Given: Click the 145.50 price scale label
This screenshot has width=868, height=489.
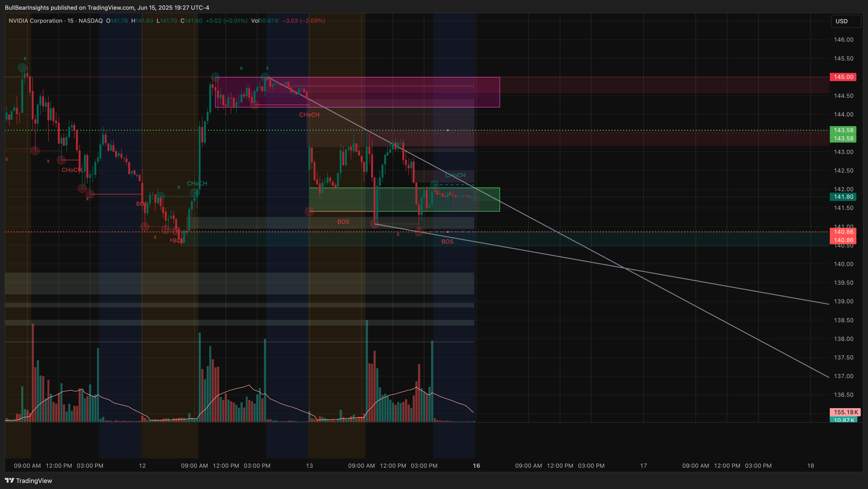Looking at the screenshot, I should click(x=843, y=58).
